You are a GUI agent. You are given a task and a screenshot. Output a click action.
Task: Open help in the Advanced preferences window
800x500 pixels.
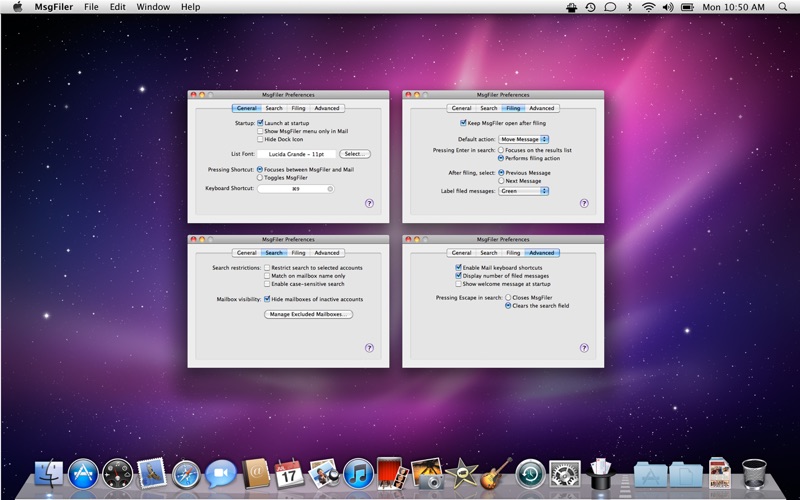(584, 348)
